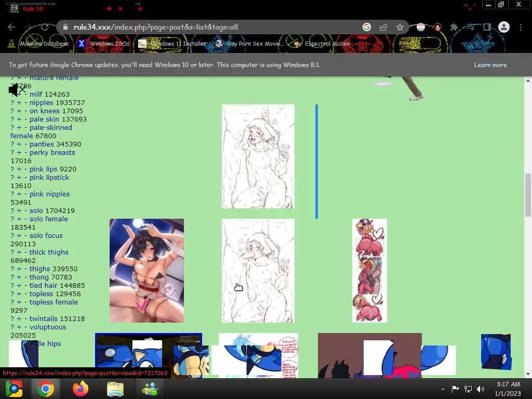Mute the Rule 34 tab audio
Screen dimensions: 532x399
[109, 9]
